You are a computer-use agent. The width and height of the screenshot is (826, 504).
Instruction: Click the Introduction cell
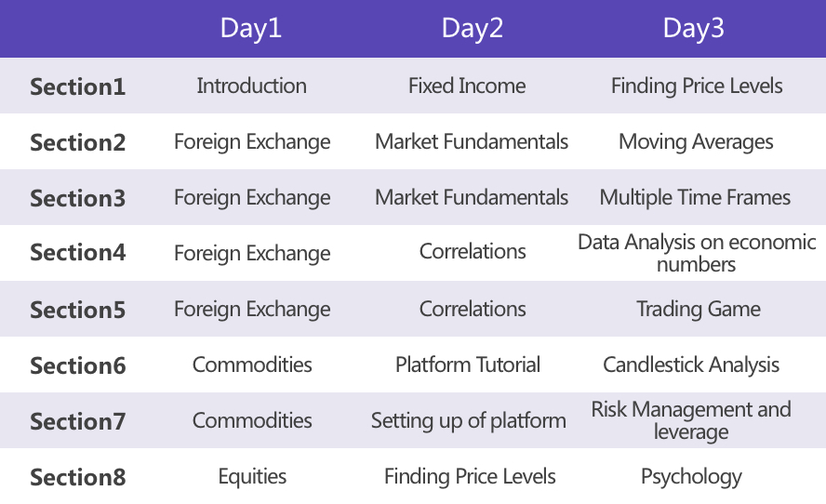tap(251, 86)
